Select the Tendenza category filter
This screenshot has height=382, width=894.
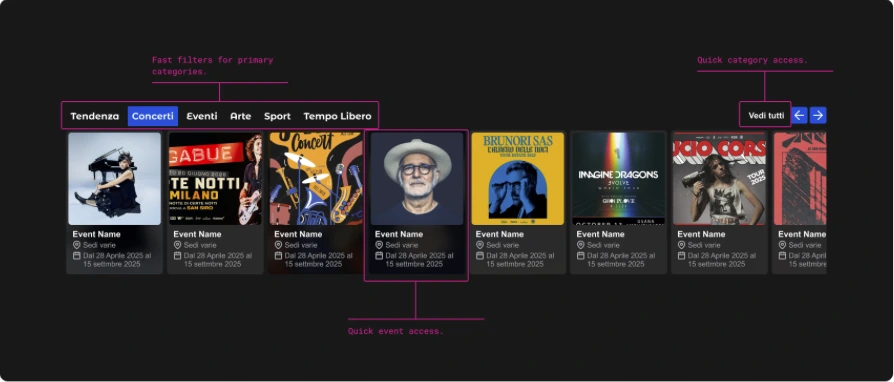pyautogui.click(x=95, y=116)
